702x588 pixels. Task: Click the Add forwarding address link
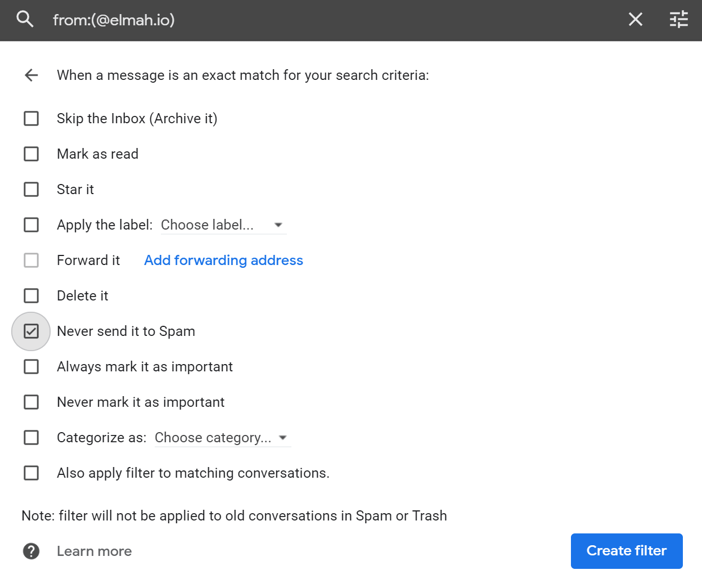click(223, 261)
